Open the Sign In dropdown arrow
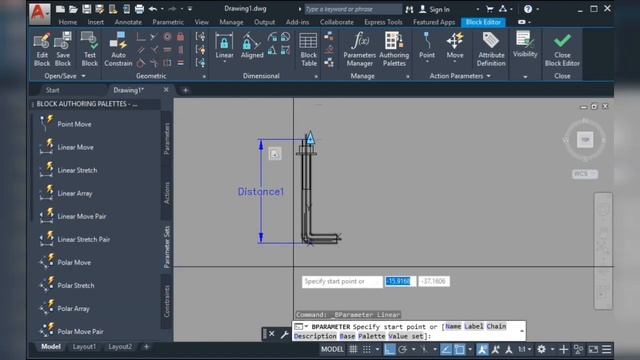 pos(478,9)
